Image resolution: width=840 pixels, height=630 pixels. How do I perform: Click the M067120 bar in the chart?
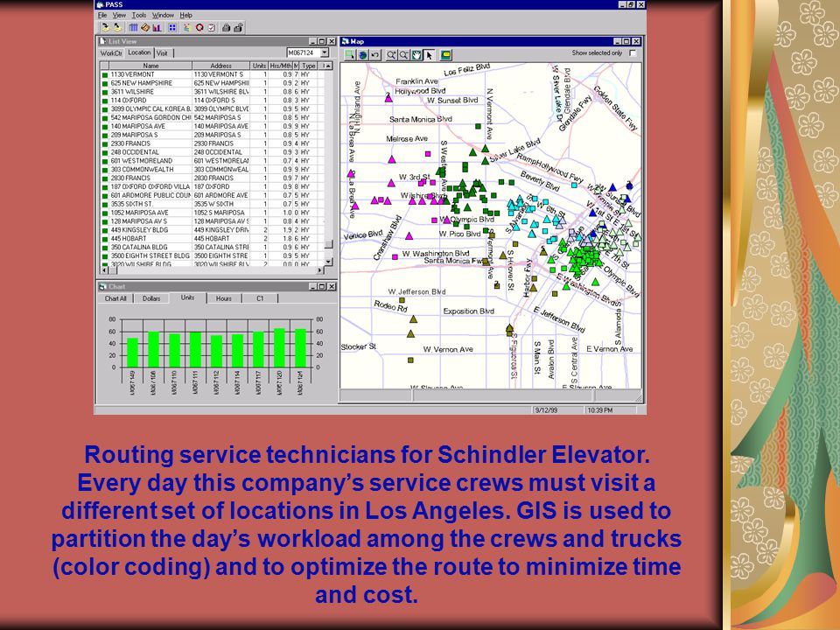tap(279, 347)
